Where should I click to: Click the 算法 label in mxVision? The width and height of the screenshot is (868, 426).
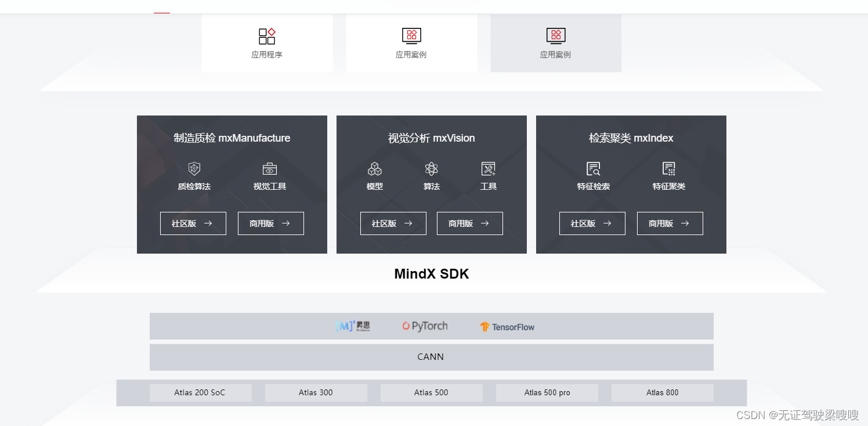pos(432,187)
